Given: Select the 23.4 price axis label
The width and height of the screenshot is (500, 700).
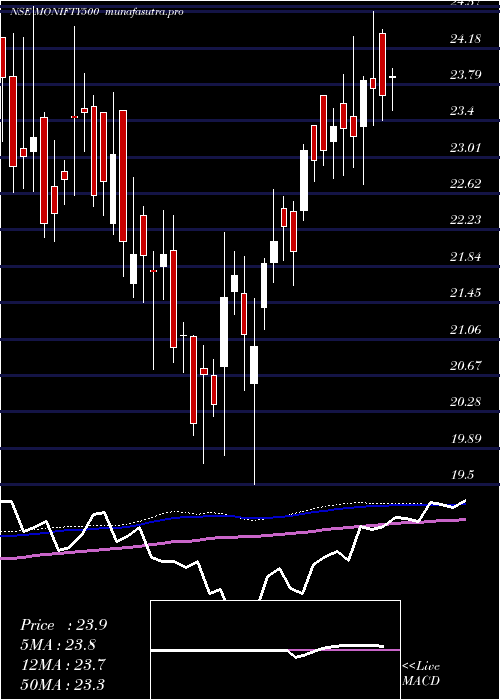Looking at the screenshot, I should click(462, 111).
